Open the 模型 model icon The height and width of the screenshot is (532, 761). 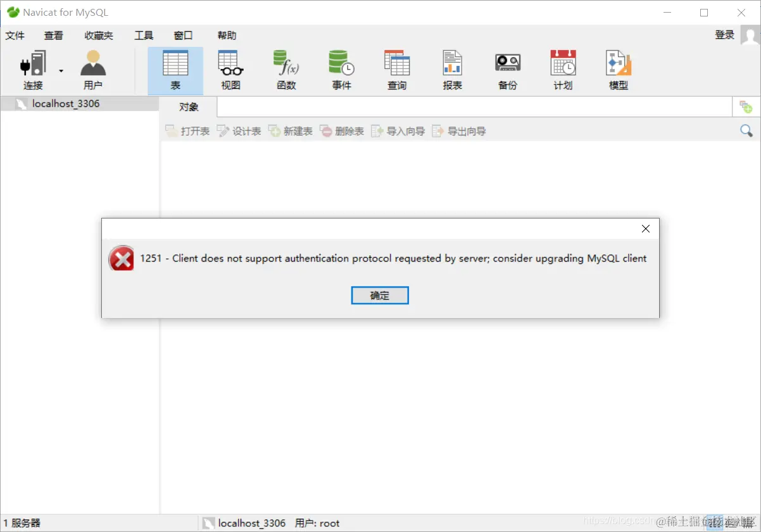tap(619, 70)
